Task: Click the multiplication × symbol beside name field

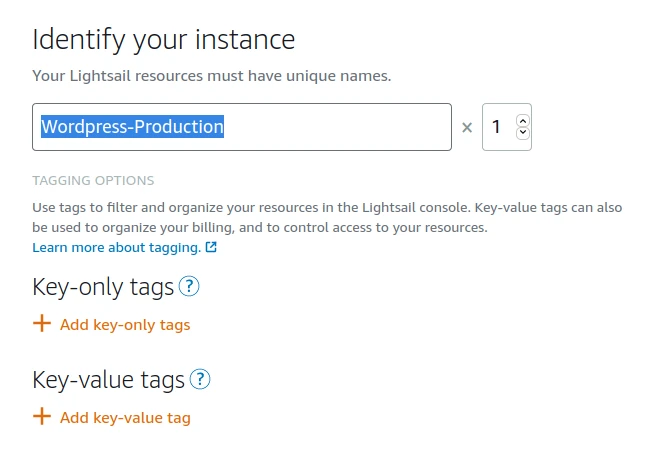Action: [x=466, y=128]
